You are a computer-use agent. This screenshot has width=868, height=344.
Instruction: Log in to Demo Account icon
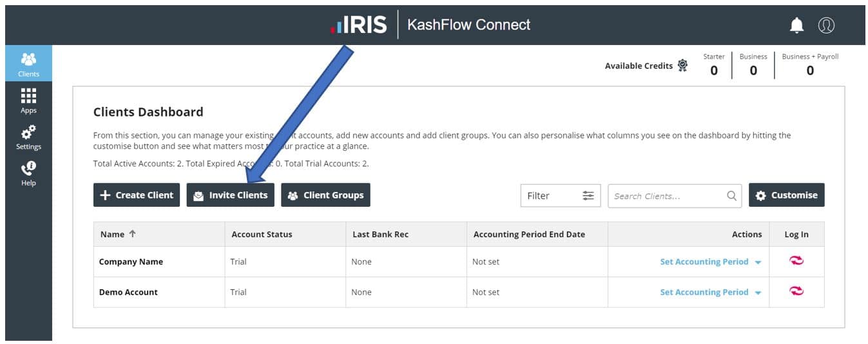(x=796, y=291)
